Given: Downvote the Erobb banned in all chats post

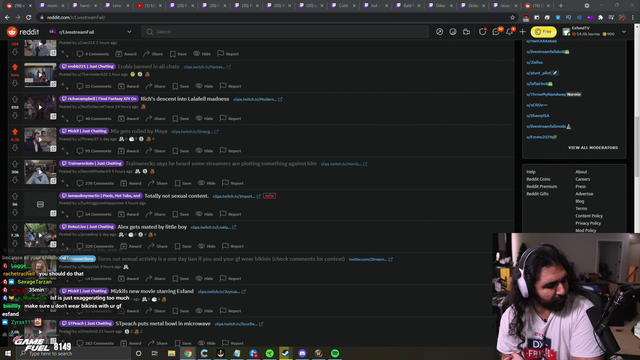Looking at the screenshot, I should point(15,83).
